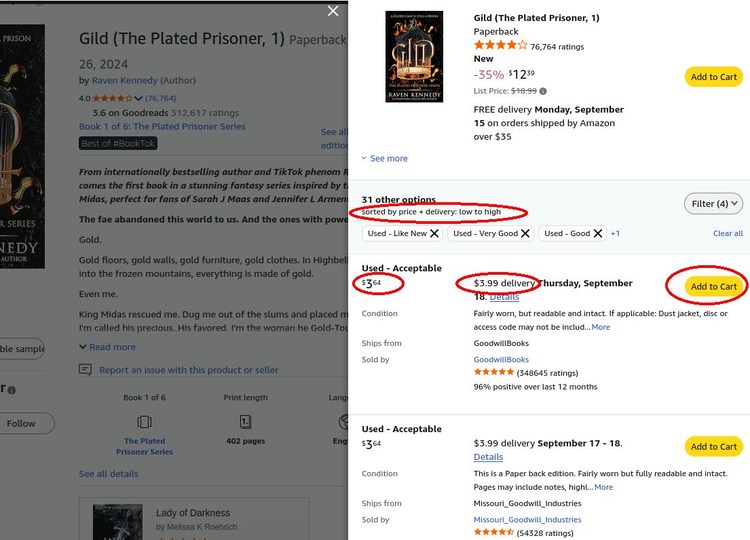Remove the Used - Very Good filter
Image resolution: width=750 pixels, height=540 pixels.
(525, 233)
